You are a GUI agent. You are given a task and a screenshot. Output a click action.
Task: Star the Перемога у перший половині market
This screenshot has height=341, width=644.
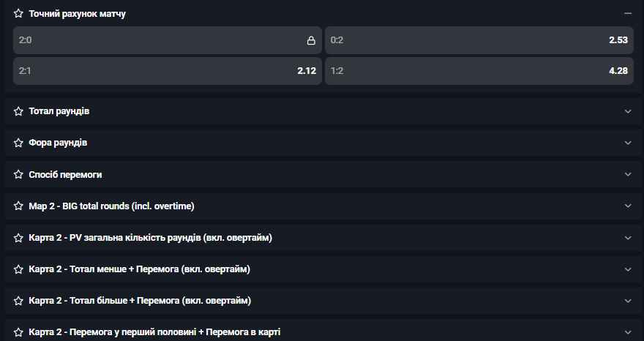(18, 332)
